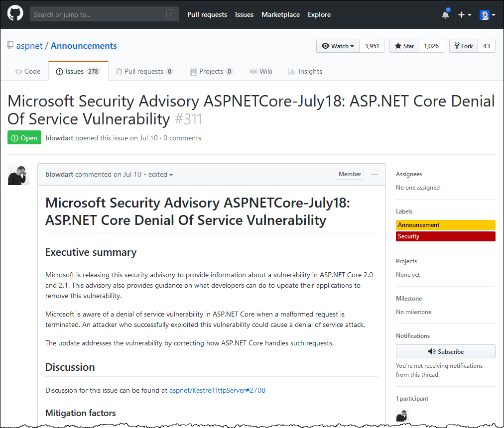Subscribe to thread notifications

click(446, 351)
